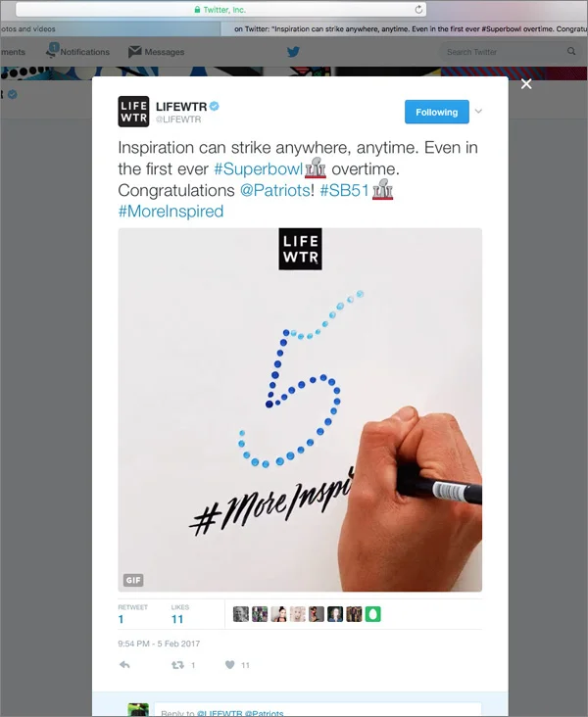Image resolution: width=588 pixels, height=717 pixels.
Task: Expand the chevron menu next to Following
Action: click(x=478, y=111)
